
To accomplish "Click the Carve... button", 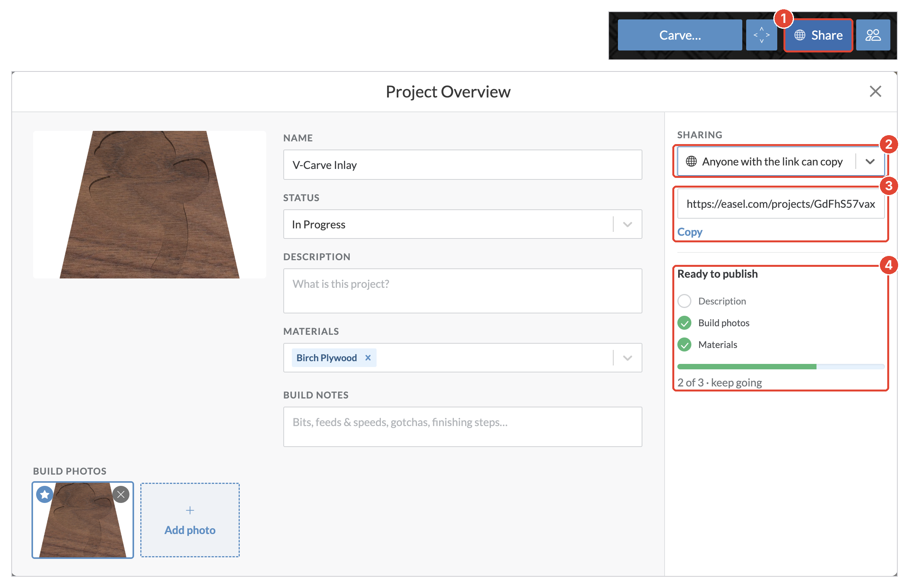I will (x=679, y=35).
